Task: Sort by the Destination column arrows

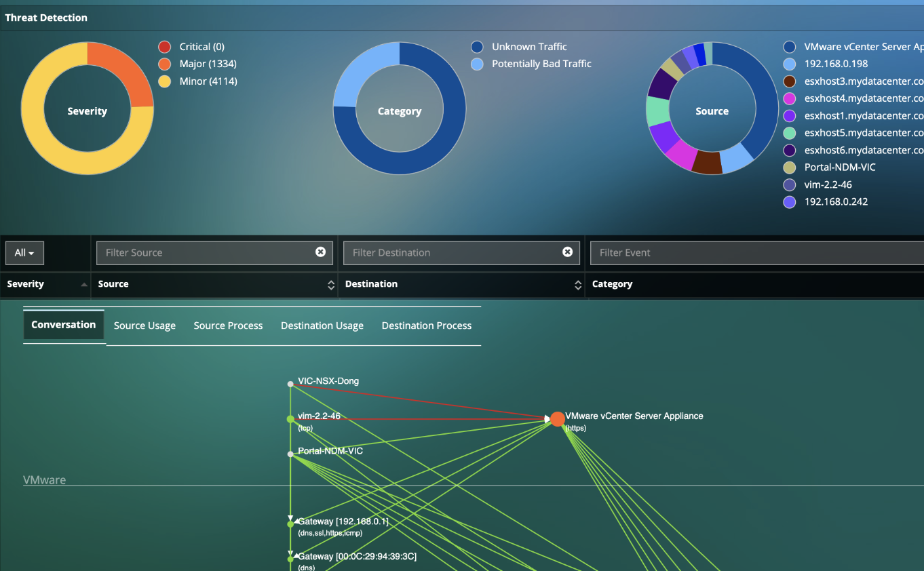Action: 578,285
